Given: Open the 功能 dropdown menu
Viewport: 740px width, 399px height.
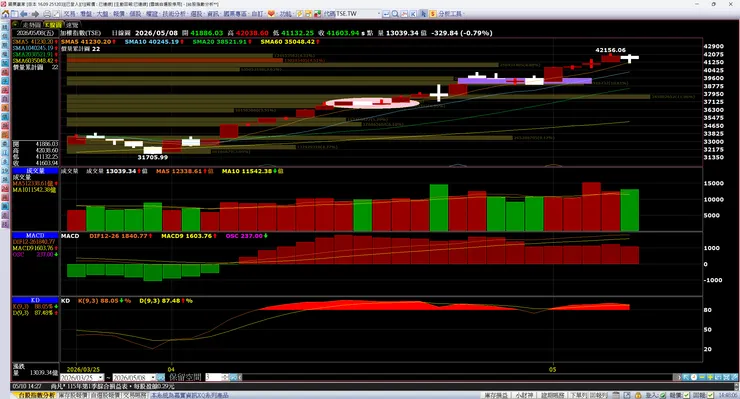Looking at the screenshot, I should [286, 14].
